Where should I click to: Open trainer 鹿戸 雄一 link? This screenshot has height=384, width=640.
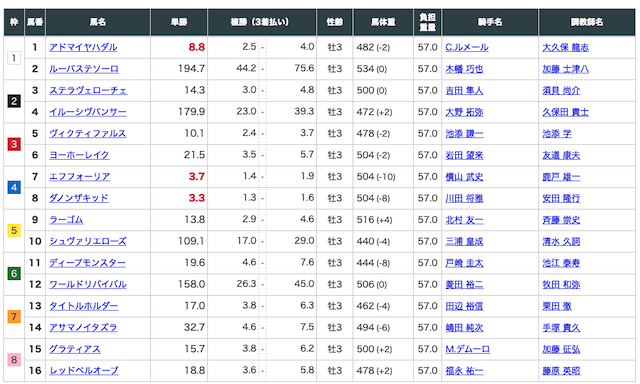click(561, 177)
